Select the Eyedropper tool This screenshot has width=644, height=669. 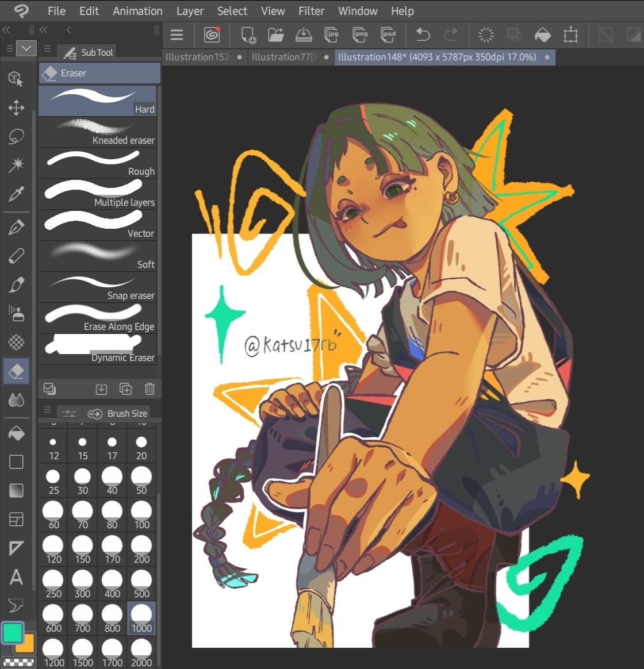(x=16, y=194)
